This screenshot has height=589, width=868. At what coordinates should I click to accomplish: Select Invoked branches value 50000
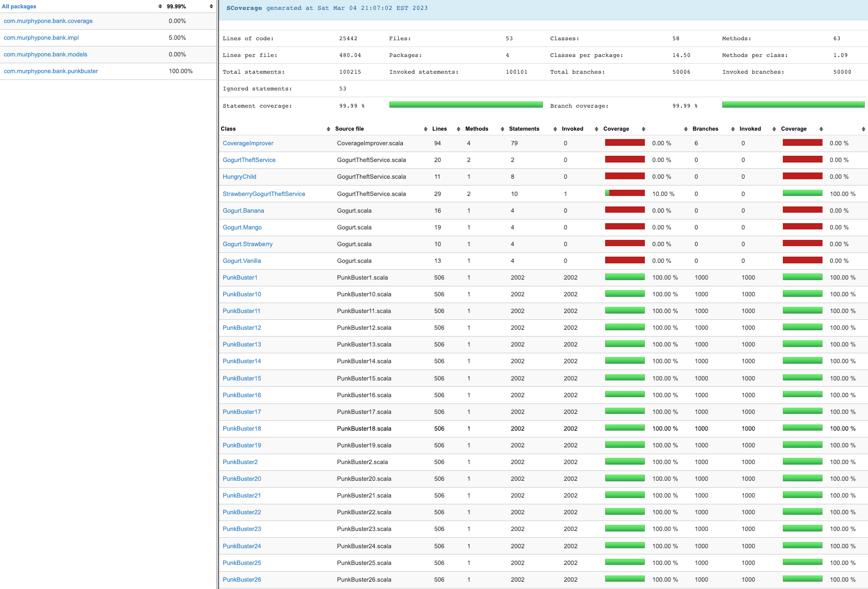pyautogui.click(x=842, y=72)
